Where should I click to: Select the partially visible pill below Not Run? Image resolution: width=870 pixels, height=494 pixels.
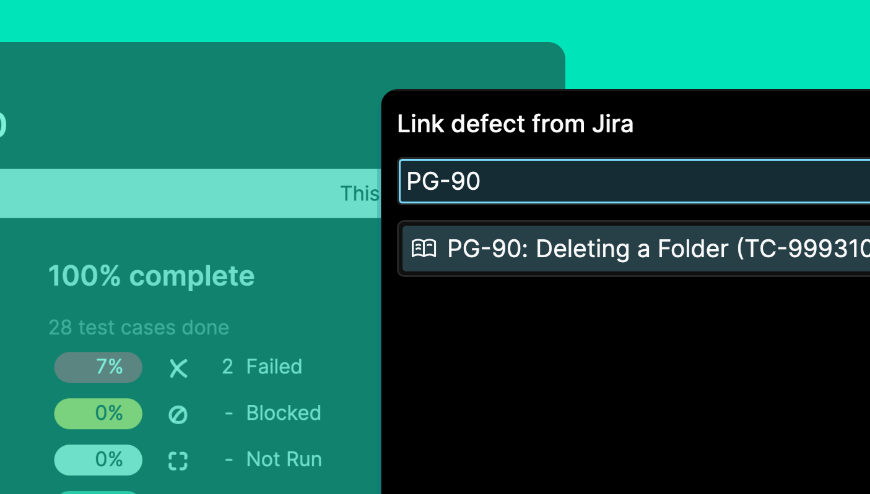[x=98, y=490]
